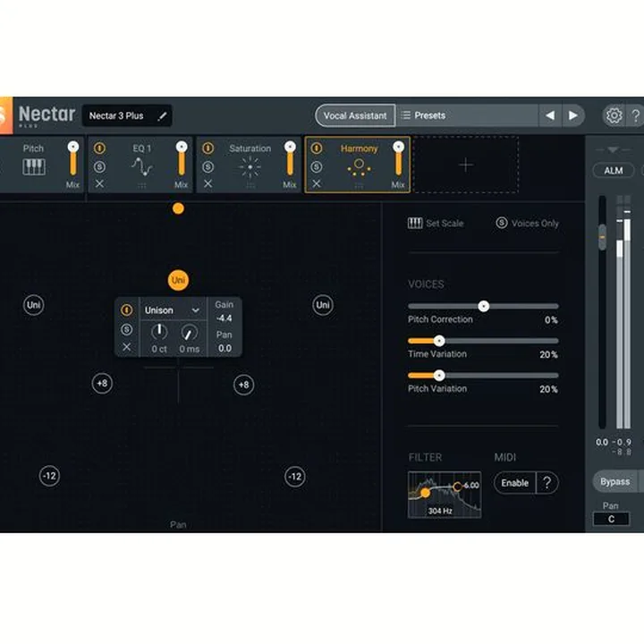644x644 pixels.
Task: Click the Pan value 0.0
Action: pos(225,348)
